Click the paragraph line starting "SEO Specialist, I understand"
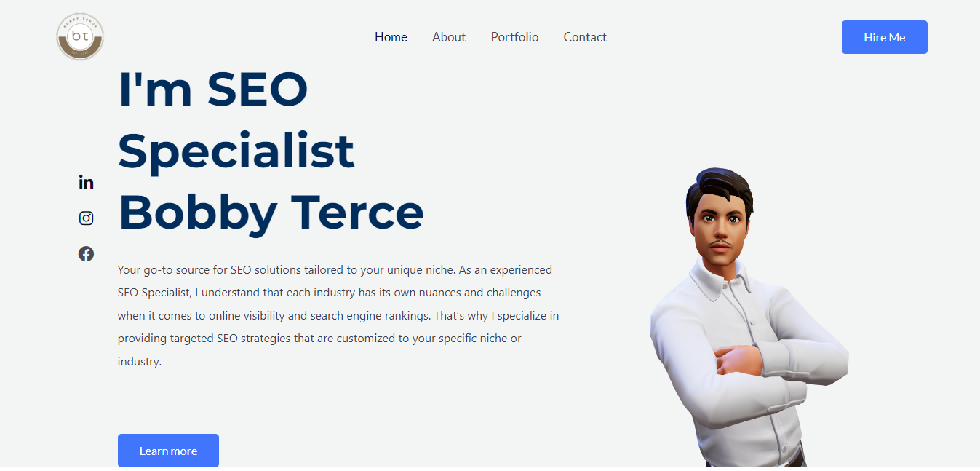Screen dimensions: 980x471 pyautogui.click(x=329, y=293)
